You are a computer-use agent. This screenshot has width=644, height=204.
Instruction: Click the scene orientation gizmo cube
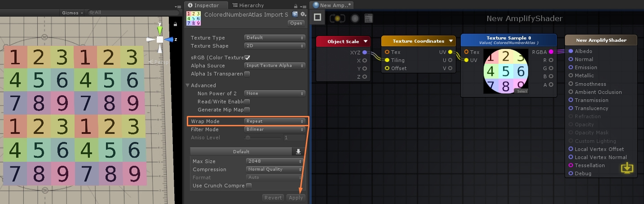(159, 40)
